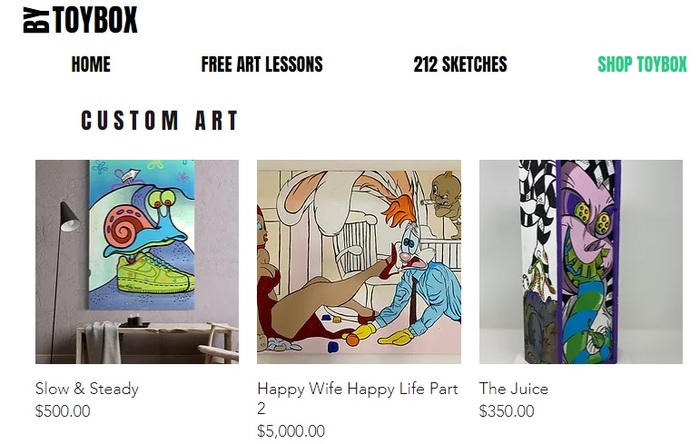The width and height of the screenshot is (700, 444).
Task: Open The Juice painted box image
Action: click(x=581, y=262)
